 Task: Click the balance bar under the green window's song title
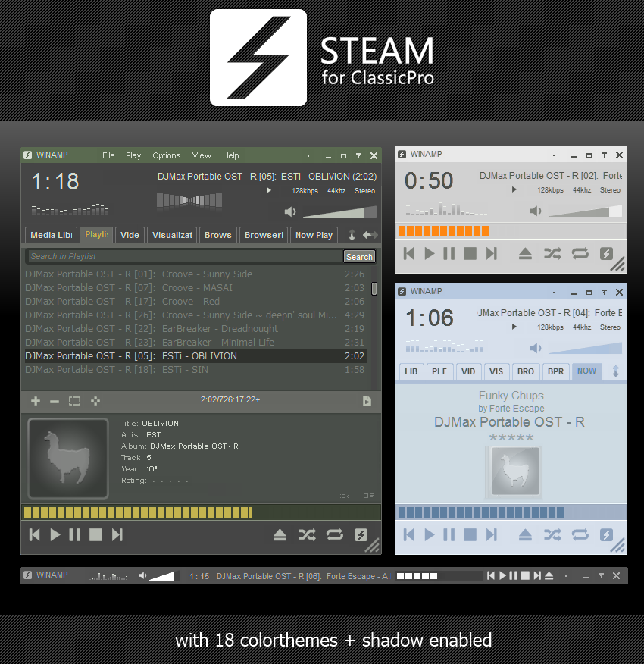[189, 200]
